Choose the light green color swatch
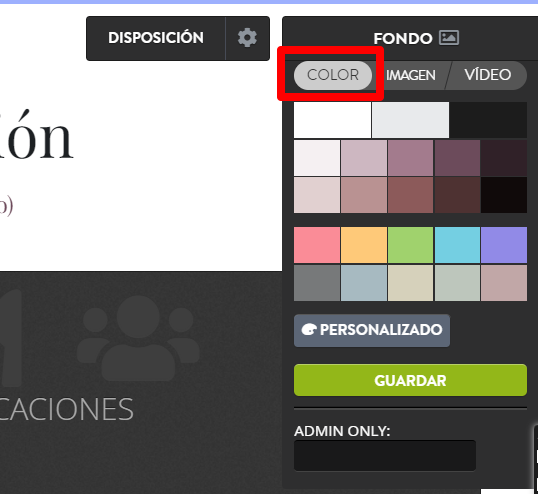 coord(410,245)
